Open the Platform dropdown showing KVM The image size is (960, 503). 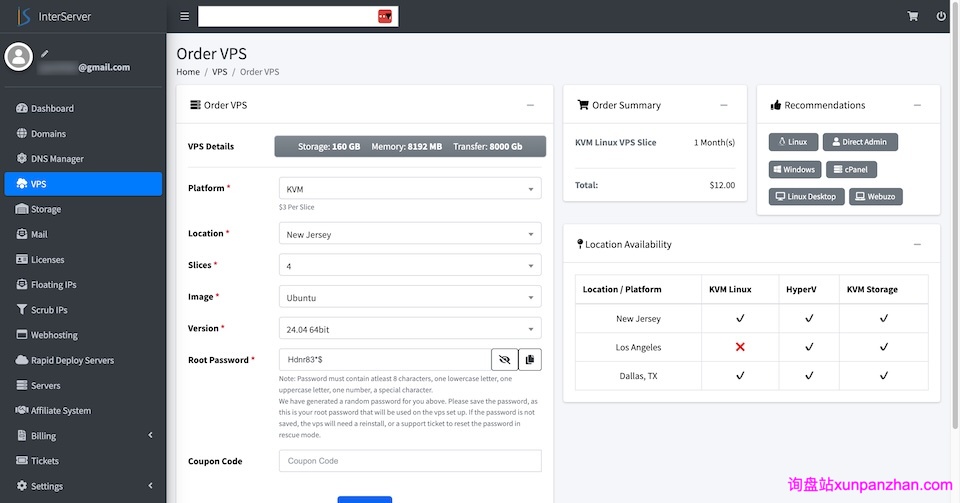409,188
